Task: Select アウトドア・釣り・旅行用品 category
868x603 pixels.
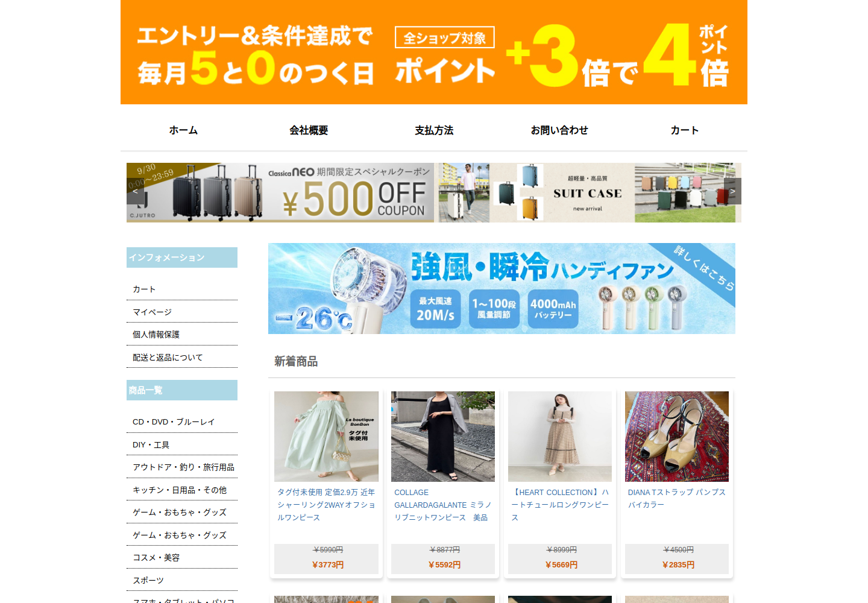Action: [182, 467]
